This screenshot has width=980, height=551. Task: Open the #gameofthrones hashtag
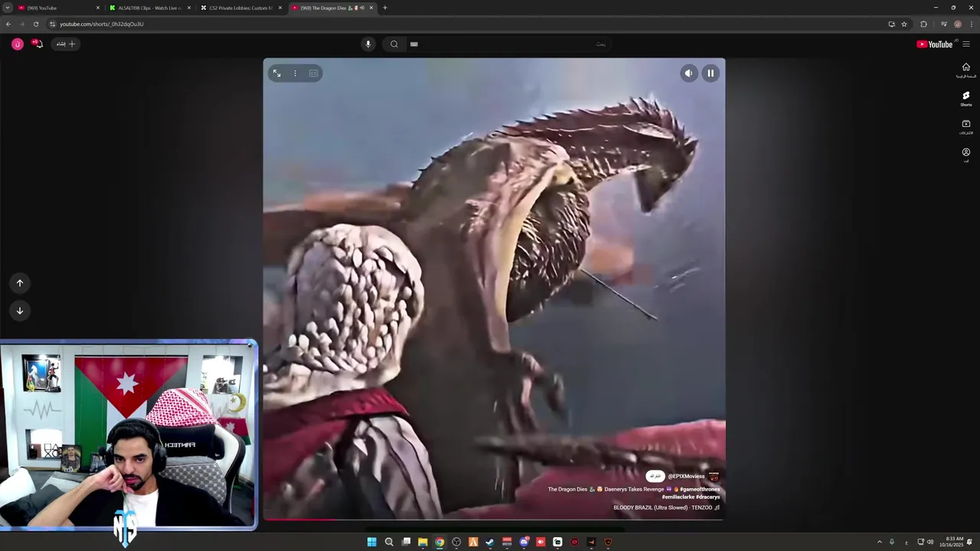[700, 489]
